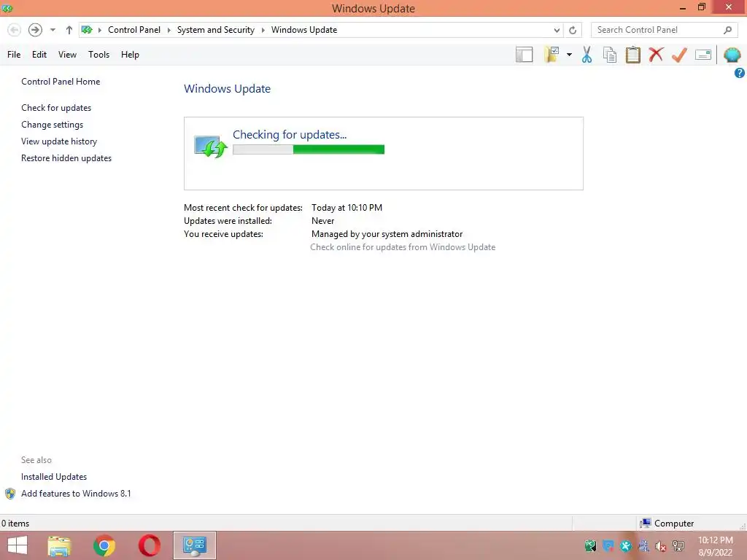
Task: Click 'Managed by your system administrator' text
Action: point(387,234)
